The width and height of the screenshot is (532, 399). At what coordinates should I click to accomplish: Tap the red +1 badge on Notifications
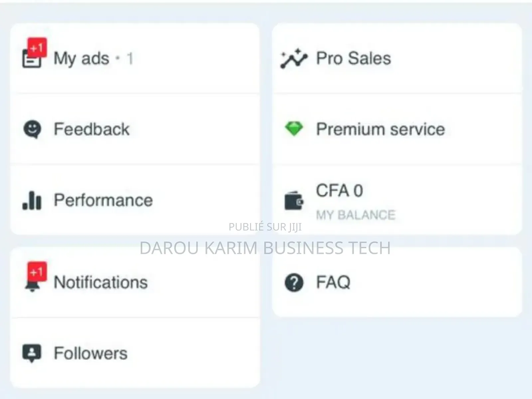pos(37,272)
